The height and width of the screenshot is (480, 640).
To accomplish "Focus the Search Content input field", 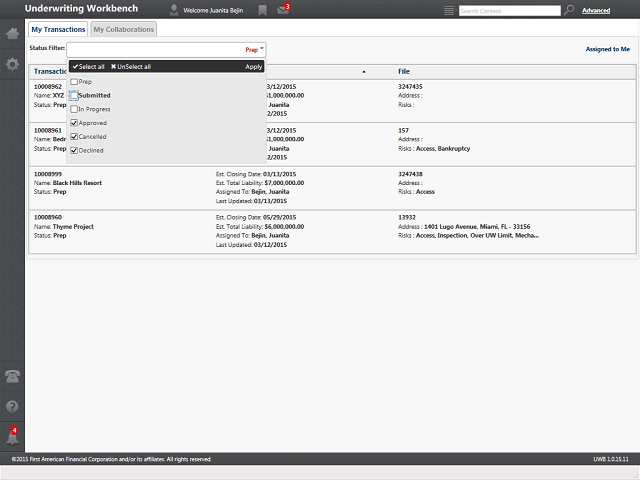I will click(510, 11).
